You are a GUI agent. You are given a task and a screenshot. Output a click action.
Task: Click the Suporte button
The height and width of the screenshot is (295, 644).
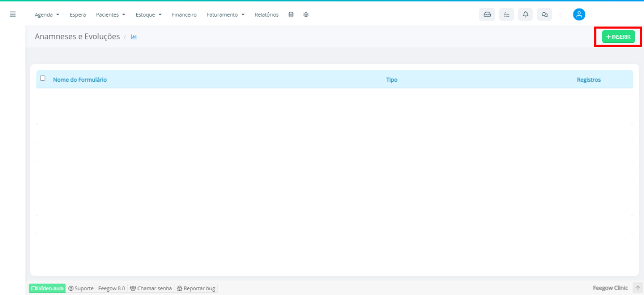[x=81, y=288]
